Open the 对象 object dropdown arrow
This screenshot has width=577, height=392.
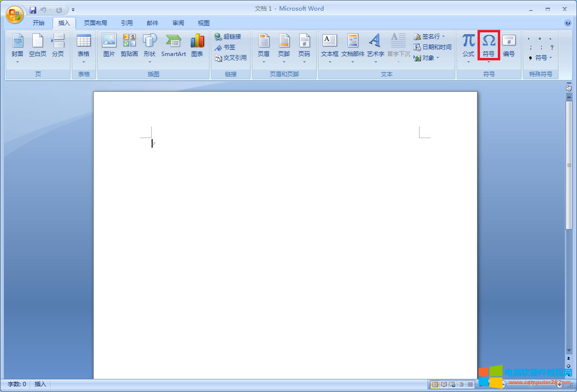pos(437,58)
